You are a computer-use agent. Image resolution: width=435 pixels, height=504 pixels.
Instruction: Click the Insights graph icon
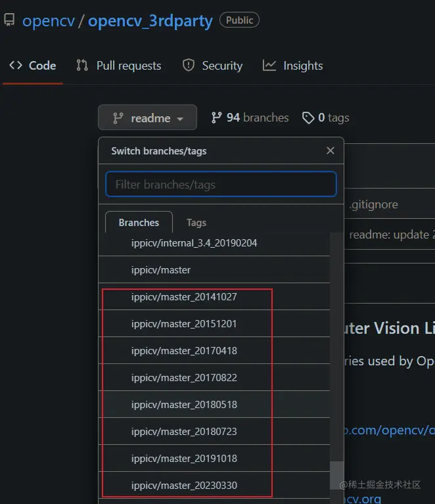[x=269, y=66]
